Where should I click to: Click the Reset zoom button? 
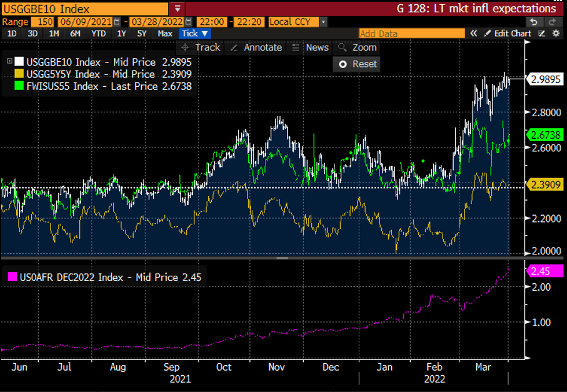pos(357,64)
